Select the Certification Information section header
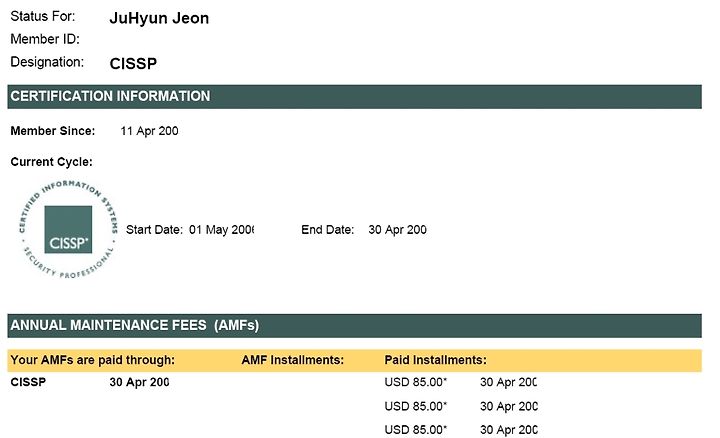 coord(354,96)
